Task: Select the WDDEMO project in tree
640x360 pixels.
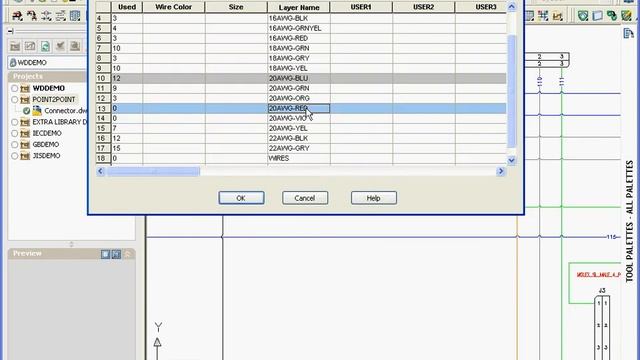Action: 49,88
